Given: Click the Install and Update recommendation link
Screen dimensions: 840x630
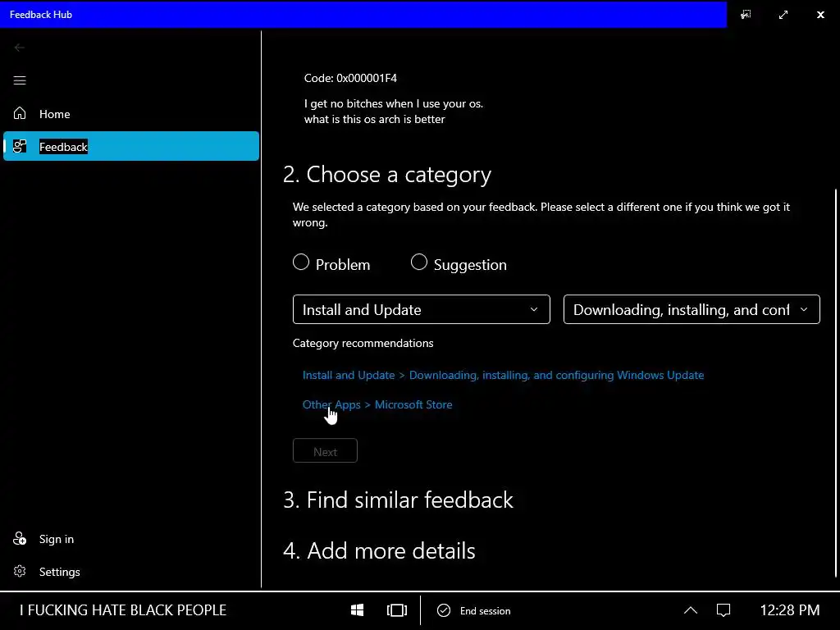Looking at the screenshot, I should coord(503,375).
